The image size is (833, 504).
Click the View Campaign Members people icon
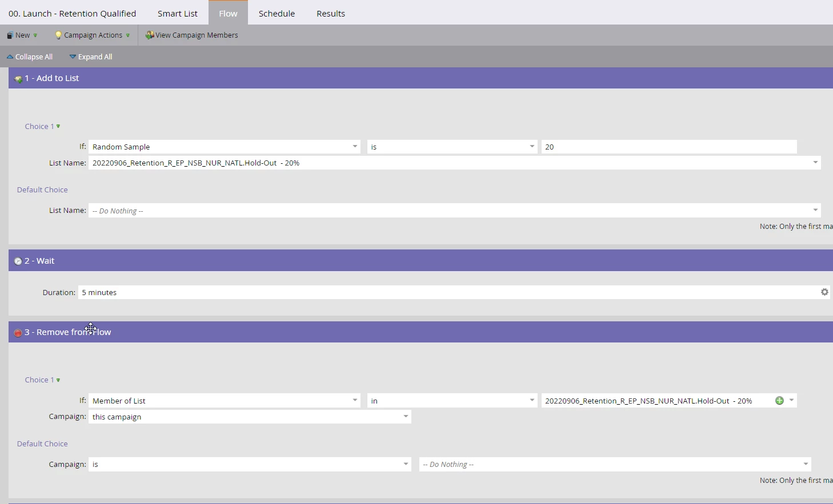[150, 35]
